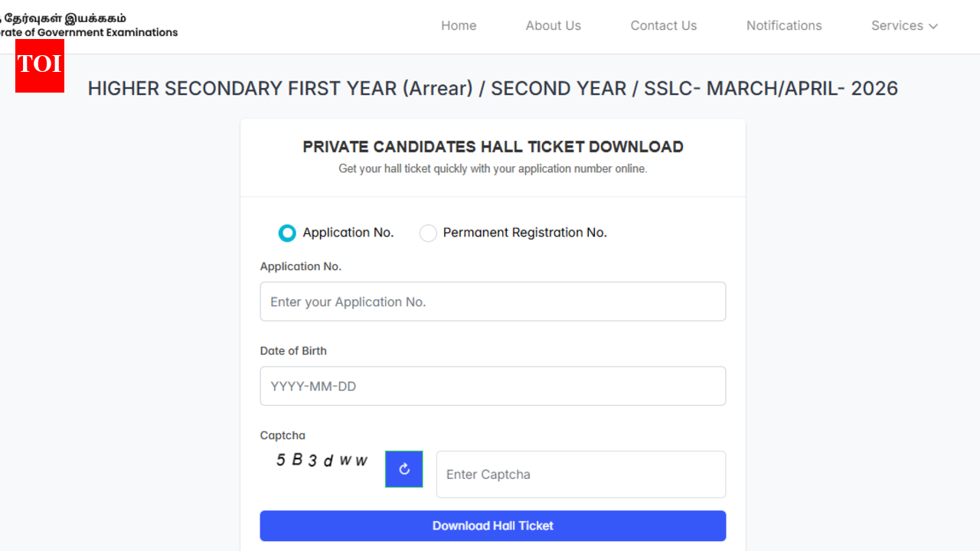980x551 pixels.
Task: Click the 5B3dww captcha image
Action: click(322, 461)
